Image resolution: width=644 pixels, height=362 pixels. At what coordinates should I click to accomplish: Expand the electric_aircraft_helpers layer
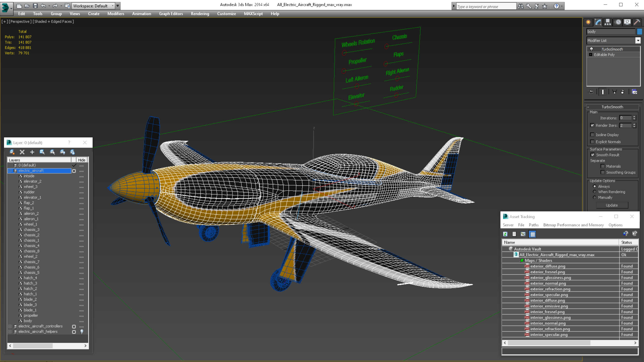pyautogui.click(x=10, y=332)
